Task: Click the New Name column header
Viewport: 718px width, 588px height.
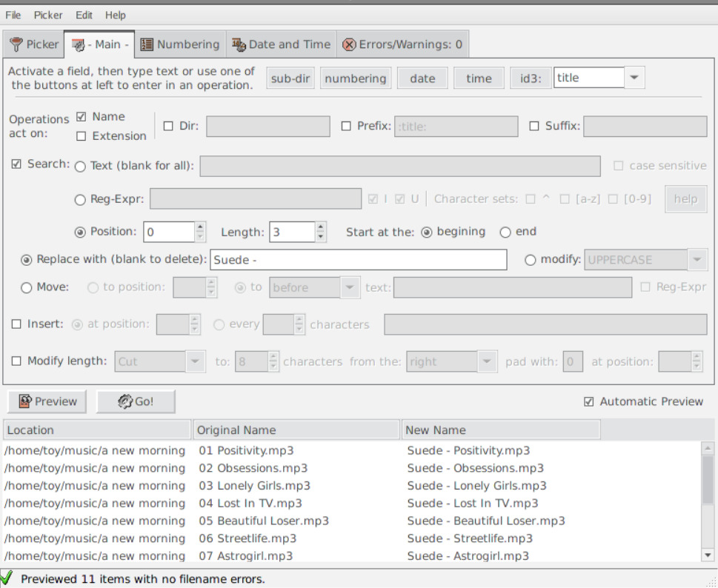Action: (x=501, y=430)
